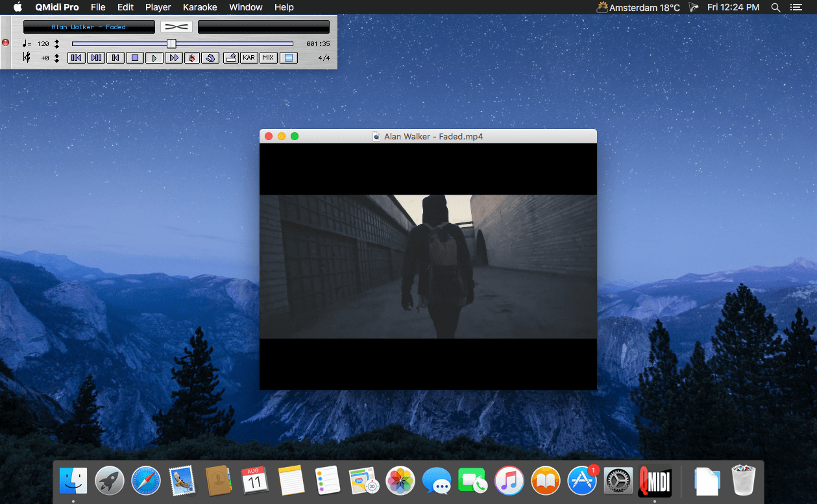Launch Safari from the Dock
817x504 pixels.
(x=146, y=481)
